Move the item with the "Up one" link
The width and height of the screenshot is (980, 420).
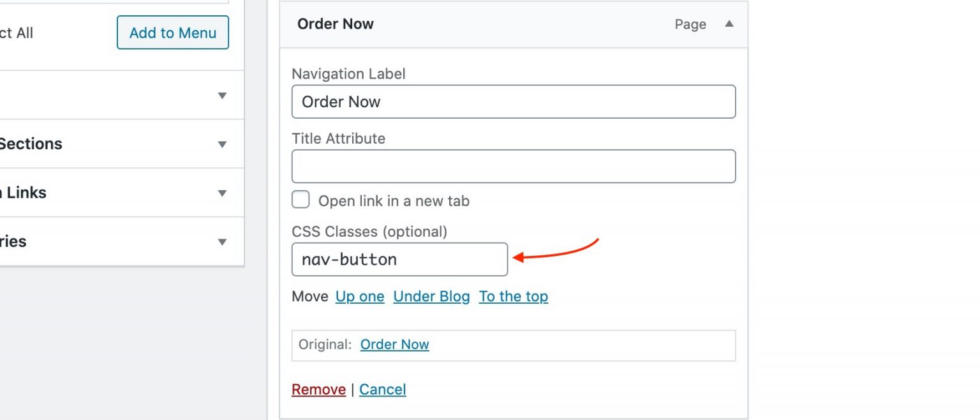pyautogui.click(x=359, y=296)
